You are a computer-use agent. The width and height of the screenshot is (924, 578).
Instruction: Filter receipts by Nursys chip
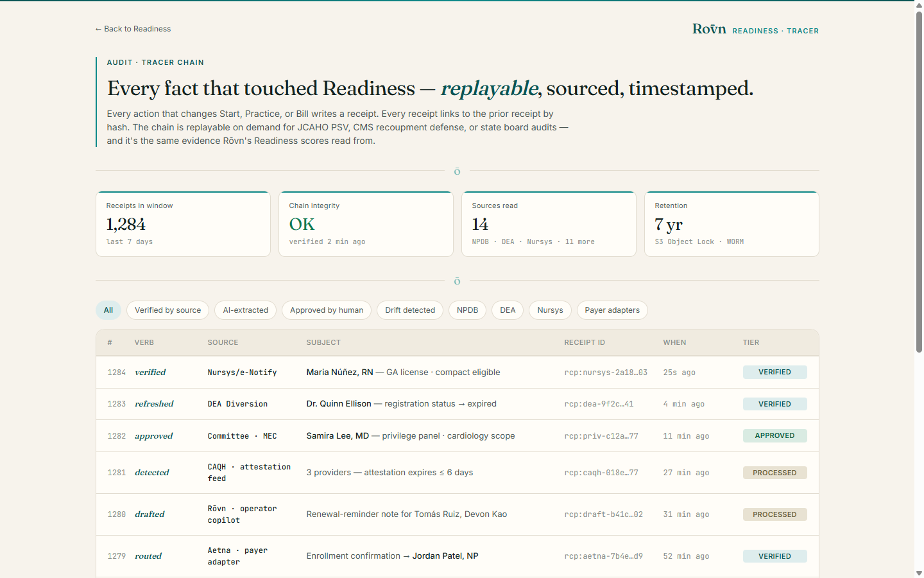tap(550, 310)
